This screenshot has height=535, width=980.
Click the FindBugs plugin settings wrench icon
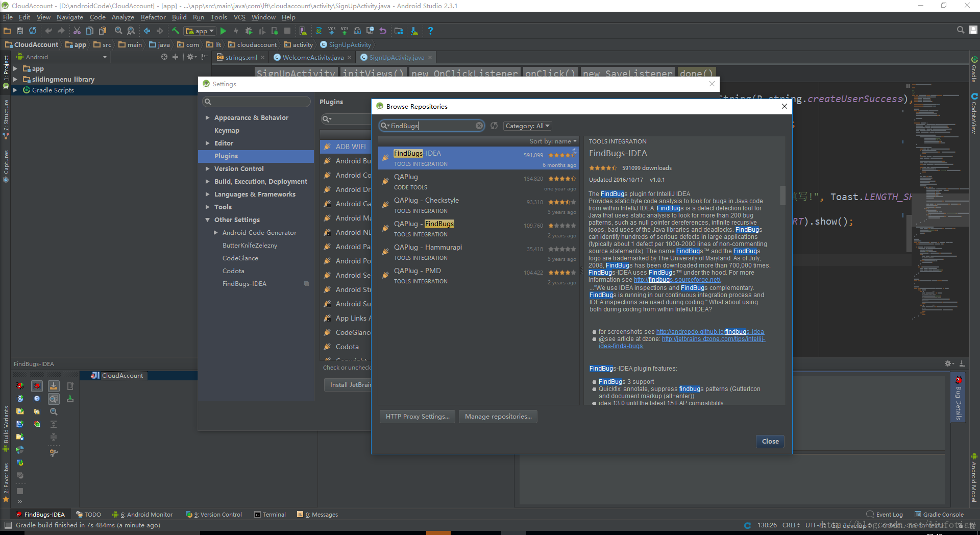(54, 452)
